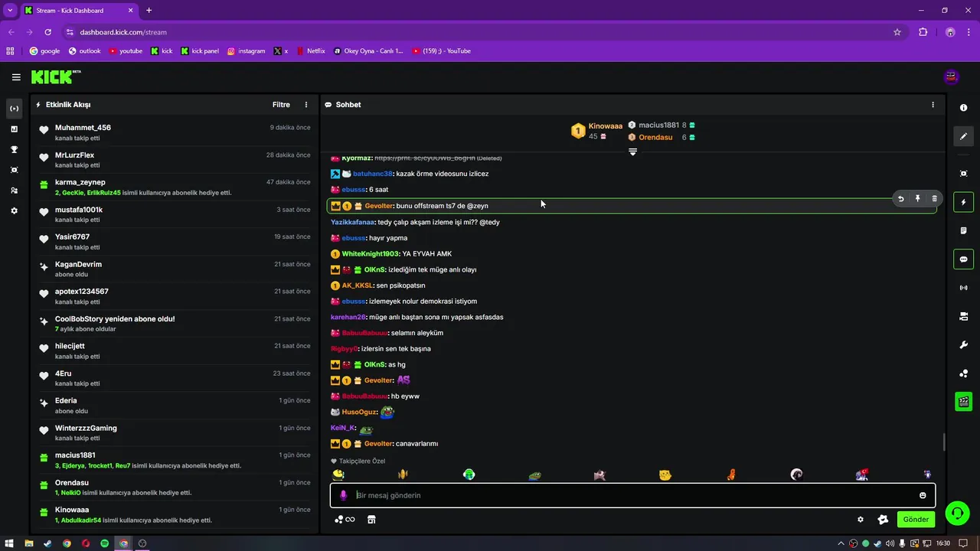
Task: Insert the green headphones follower emote
Action: [x=469, y=474]
